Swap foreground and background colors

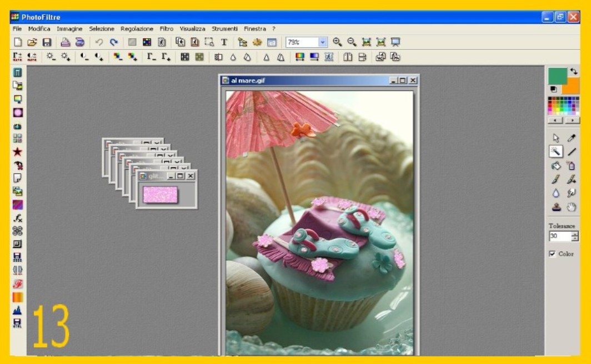tap(573, 72)
